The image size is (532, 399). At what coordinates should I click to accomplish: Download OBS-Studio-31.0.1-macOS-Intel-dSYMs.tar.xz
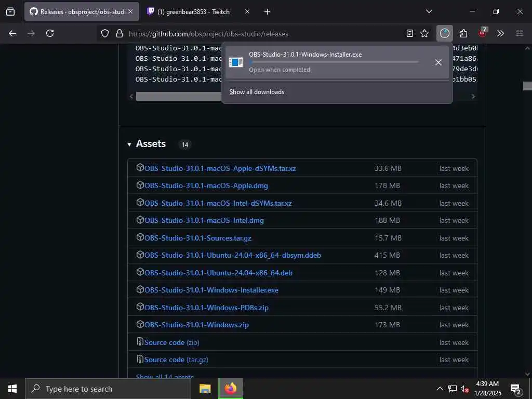click(218, 203)
